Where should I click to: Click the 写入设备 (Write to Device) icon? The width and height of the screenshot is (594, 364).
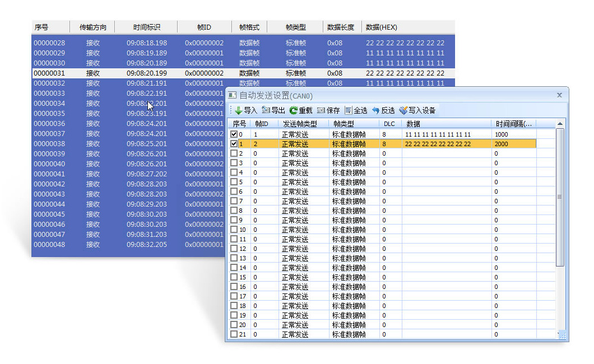(403, 110)
